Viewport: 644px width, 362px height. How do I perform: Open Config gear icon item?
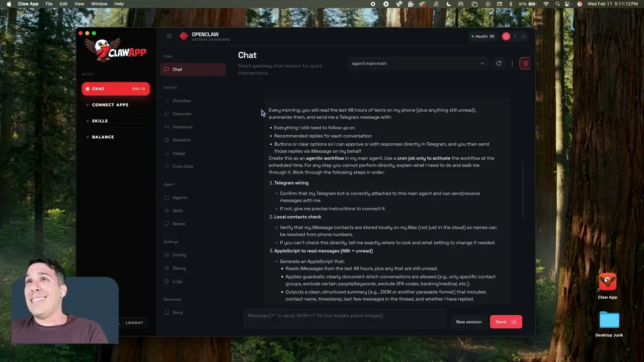click(193, 255)
